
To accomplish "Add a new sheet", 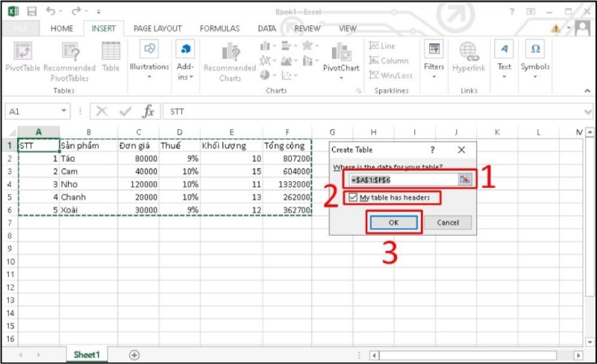I will click(134, 355).
